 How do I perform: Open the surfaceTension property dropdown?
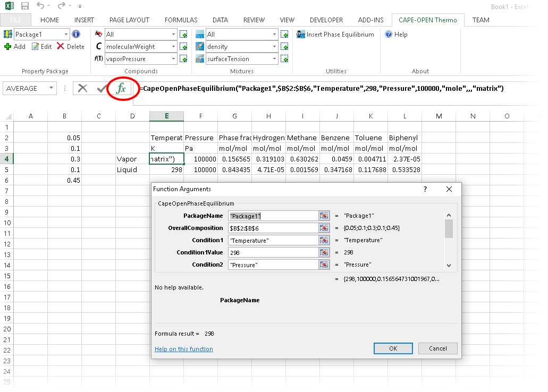pyautogui.click(x=274, y=59)
